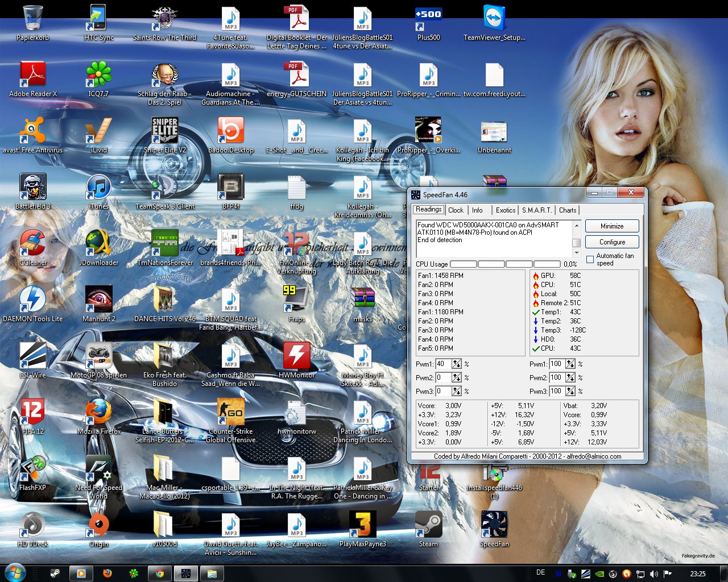Open the Info tab in SpeedFan
This screenshot has width=728, height=582.
pyautogui.click(x=477, y=210)
